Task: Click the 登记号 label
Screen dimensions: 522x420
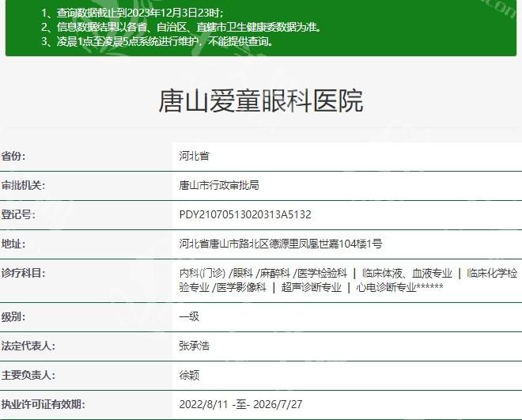Action: (x=18, y=214)
